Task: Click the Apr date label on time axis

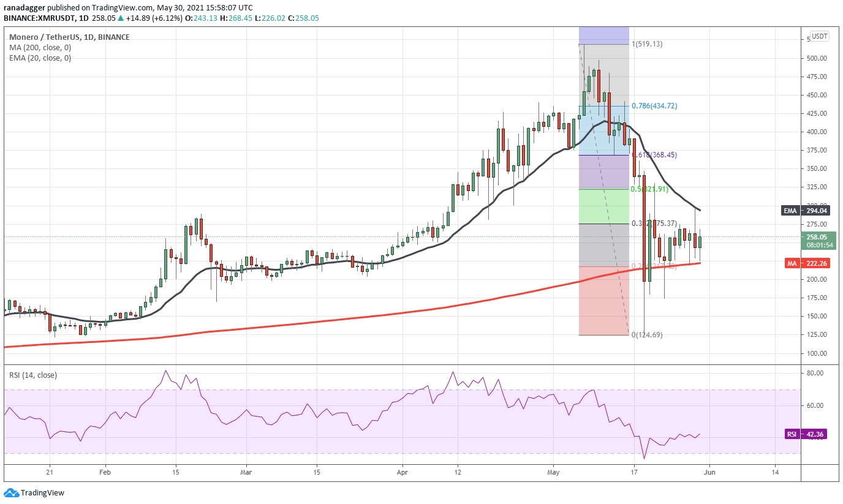Action: tap(402, 473)
